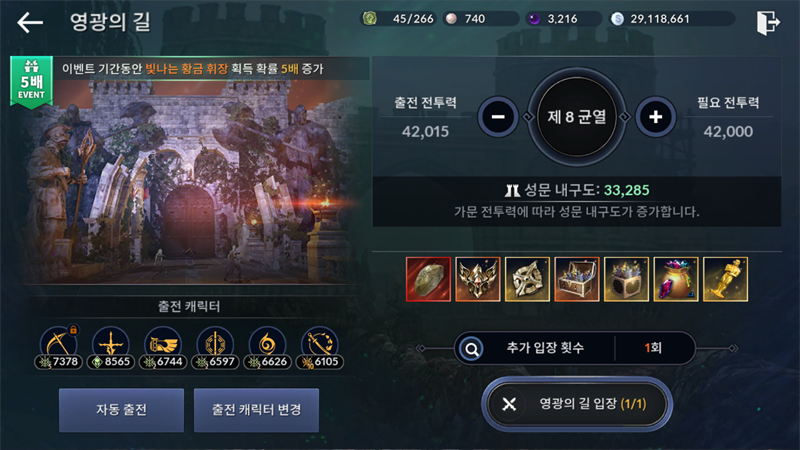Select the sword character with 8565 power
Viewport: 800px width, 450px height.
[111, 348]
